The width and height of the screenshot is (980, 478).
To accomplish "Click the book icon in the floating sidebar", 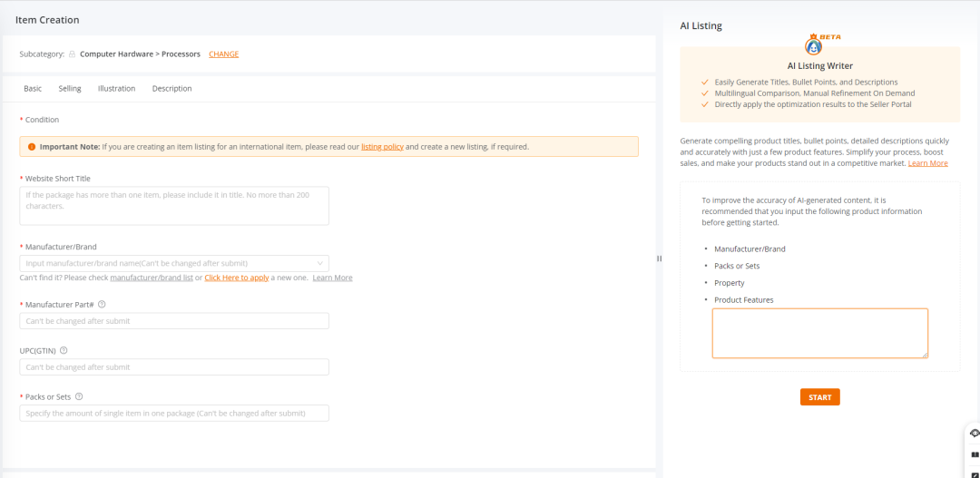I will [x=975, y=454].
